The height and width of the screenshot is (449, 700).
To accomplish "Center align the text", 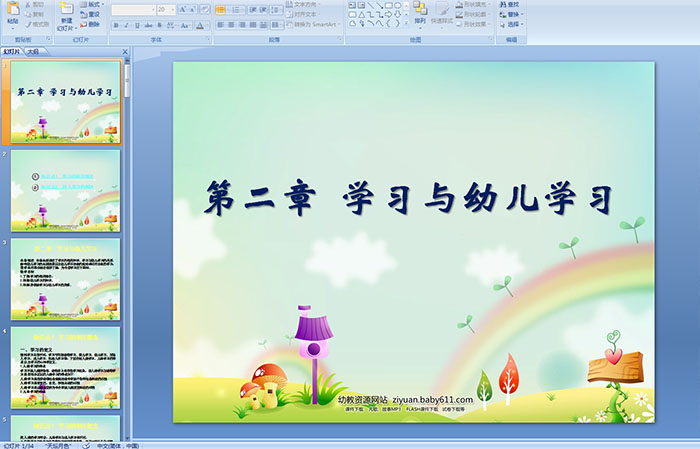I will click(x=231, y=25).
